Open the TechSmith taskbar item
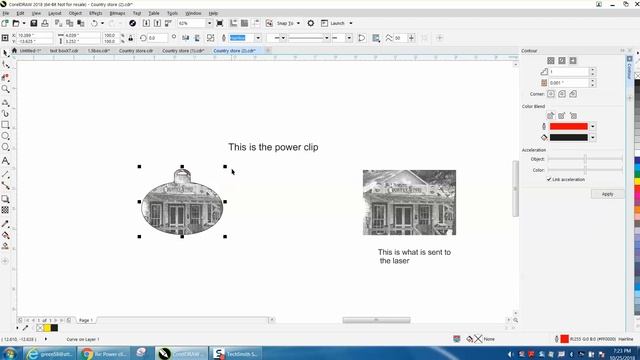This screenshot has height=360, width=640. coord(236,354)
